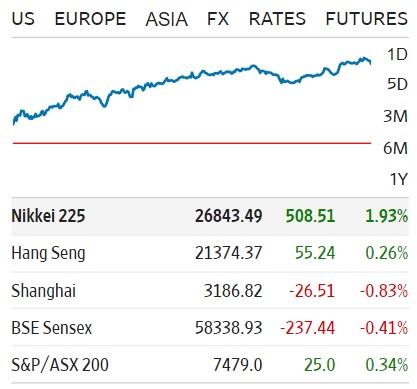The image size is (417, 389).
Task: Switch to the RATES tab
Action: (x=277, y=18)
